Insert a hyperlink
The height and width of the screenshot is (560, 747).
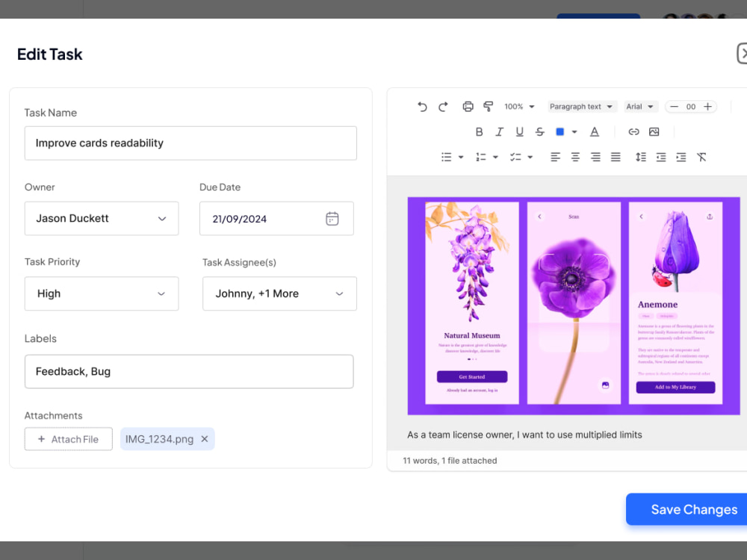pos(633,132)
